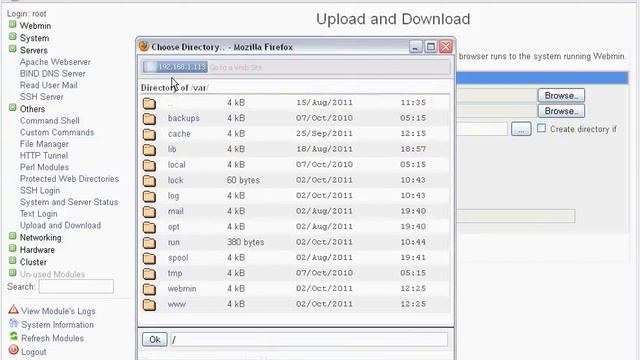Click the dialog address bar

[x=296, y=67]
